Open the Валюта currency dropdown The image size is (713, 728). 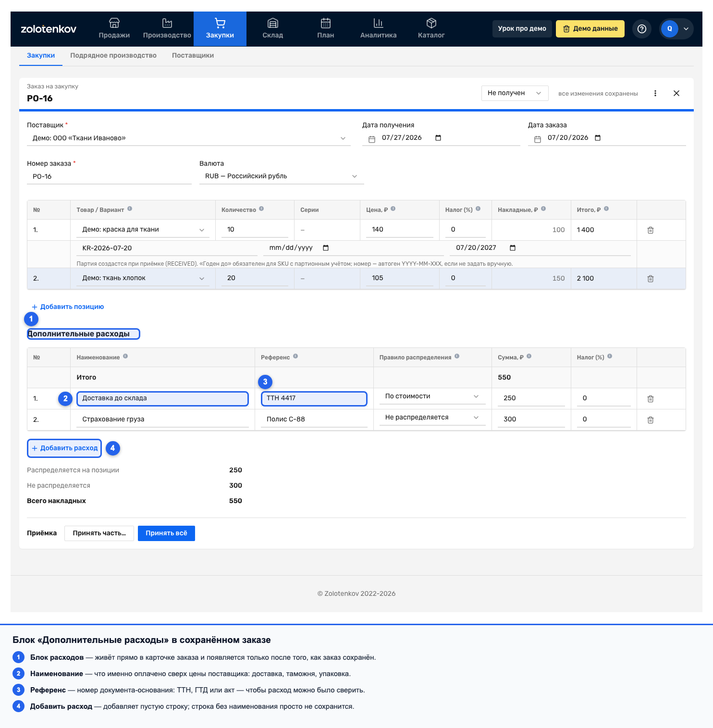[x=282, y=176]
